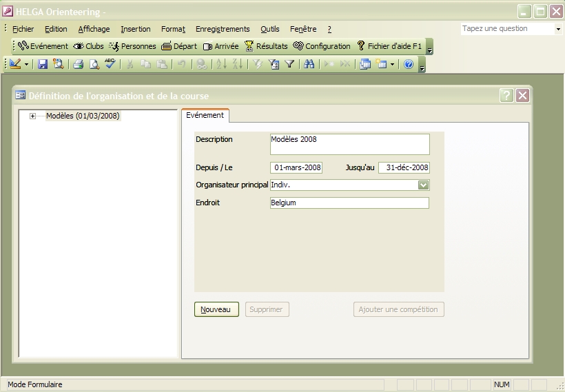565x392 pixels.
Task: Open the view mode dropdown arrow
Action: 26,65
